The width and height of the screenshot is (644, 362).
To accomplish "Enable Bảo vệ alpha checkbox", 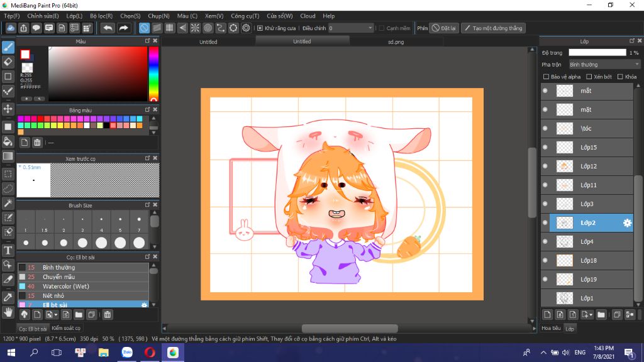I will [x=546, y=77].
